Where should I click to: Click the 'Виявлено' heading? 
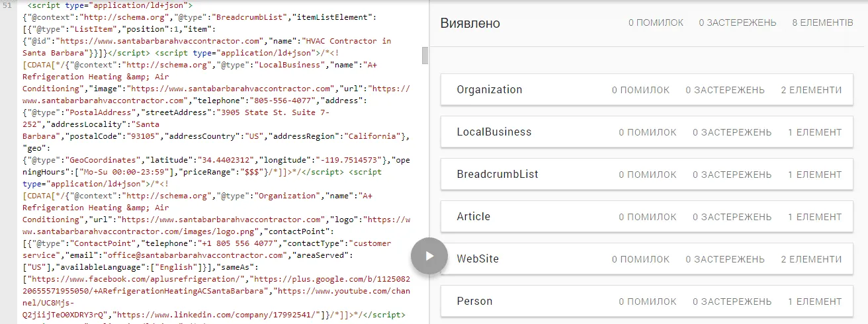coord(470,23)
